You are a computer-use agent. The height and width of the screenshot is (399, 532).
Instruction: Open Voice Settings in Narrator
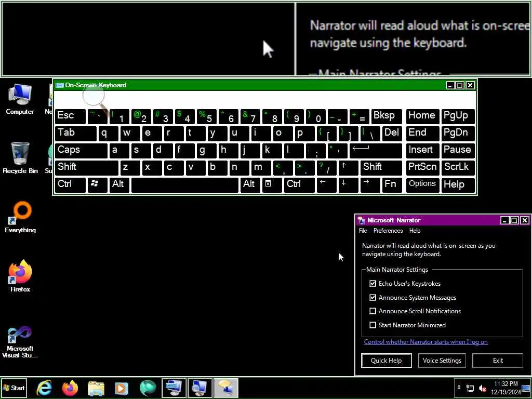[x=442, y=361]
